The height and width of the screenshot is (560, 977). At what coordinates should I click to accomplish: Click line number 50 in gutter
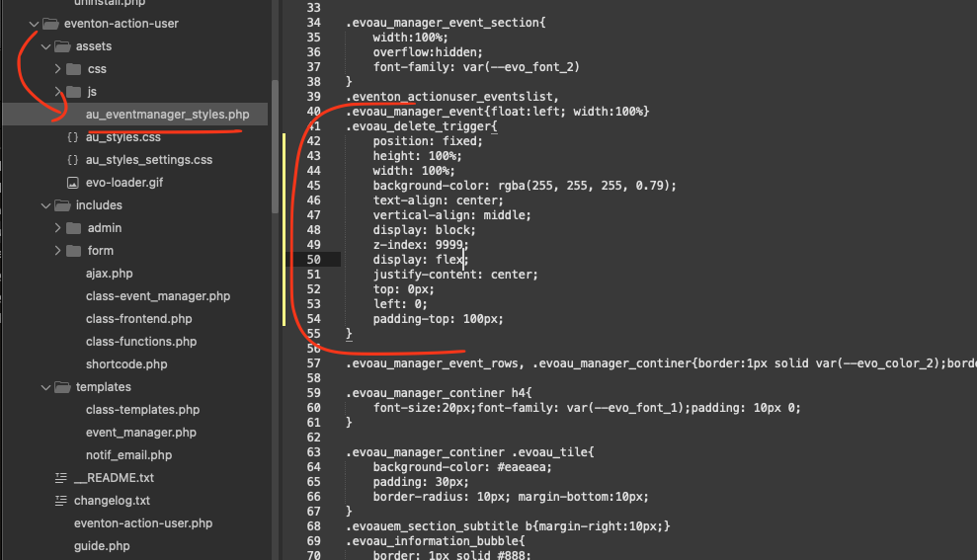[x=313, y=259]
